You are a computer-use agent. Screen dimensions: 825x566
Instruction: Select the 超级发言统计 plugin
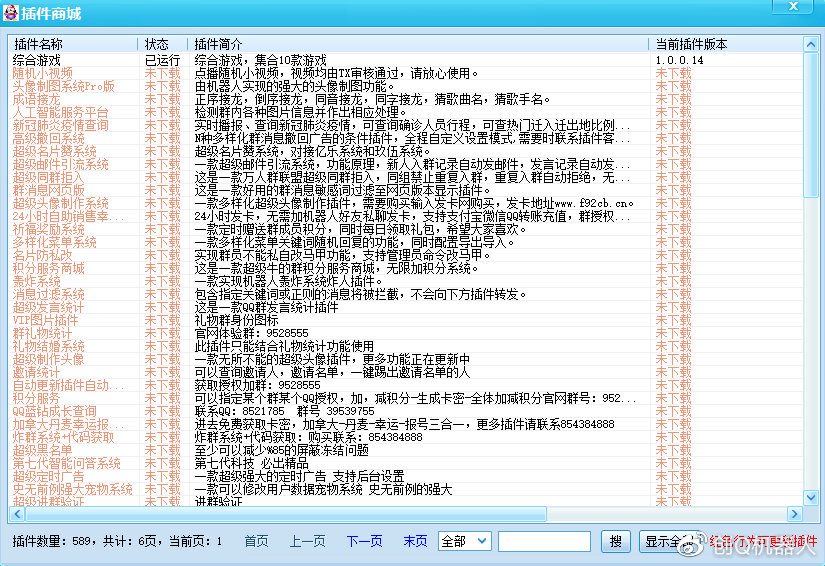coord(48,307)
